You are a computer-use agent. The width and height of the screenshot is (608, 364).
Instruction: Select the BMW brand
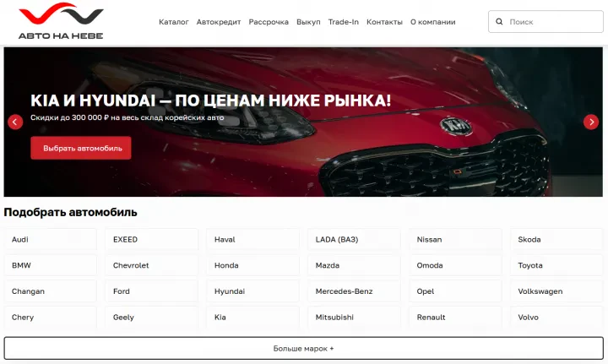pos(51,265)
